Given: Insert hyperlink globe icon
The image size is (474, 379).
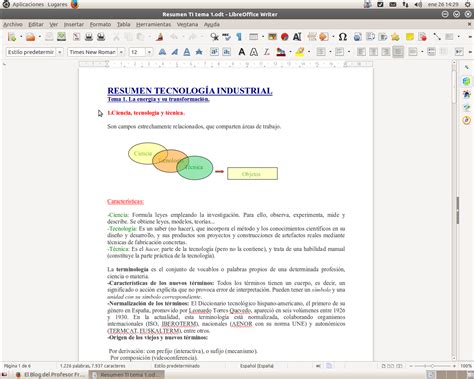Looking at the screenshot, I should tap(358, 37).
